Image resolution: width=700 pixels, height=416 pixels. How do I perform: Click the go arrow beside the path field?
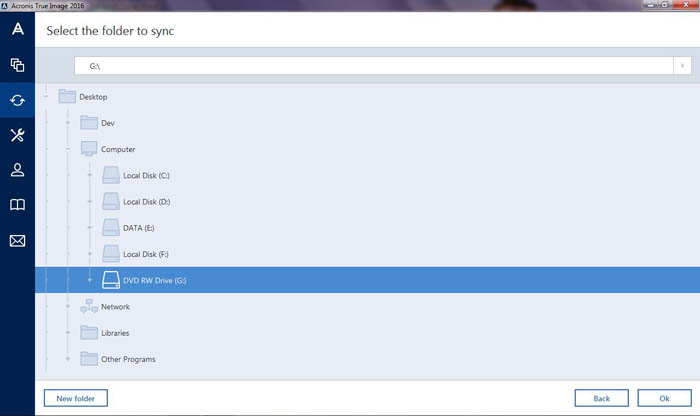pos(682,66)
